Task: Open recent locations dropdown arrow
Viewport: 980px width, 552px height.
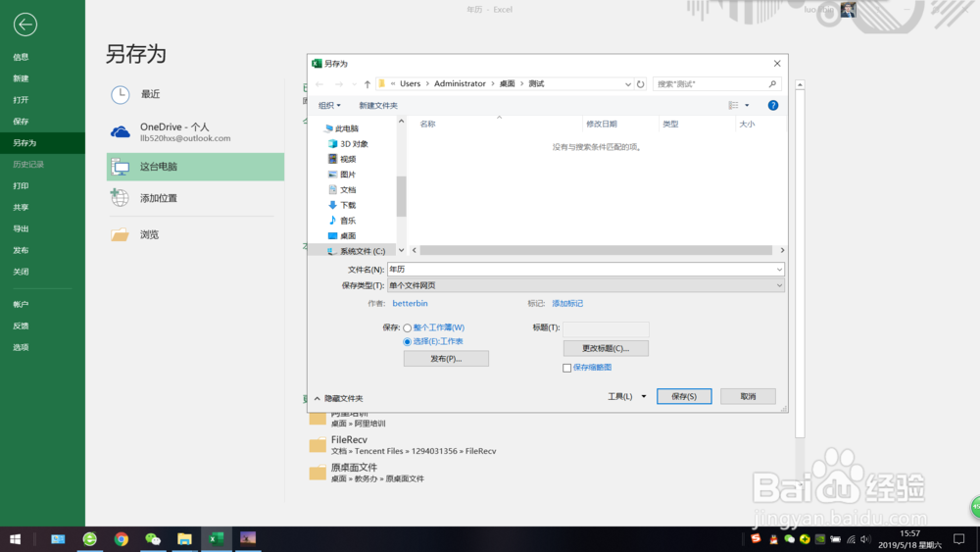Action: tap(355, 83)
